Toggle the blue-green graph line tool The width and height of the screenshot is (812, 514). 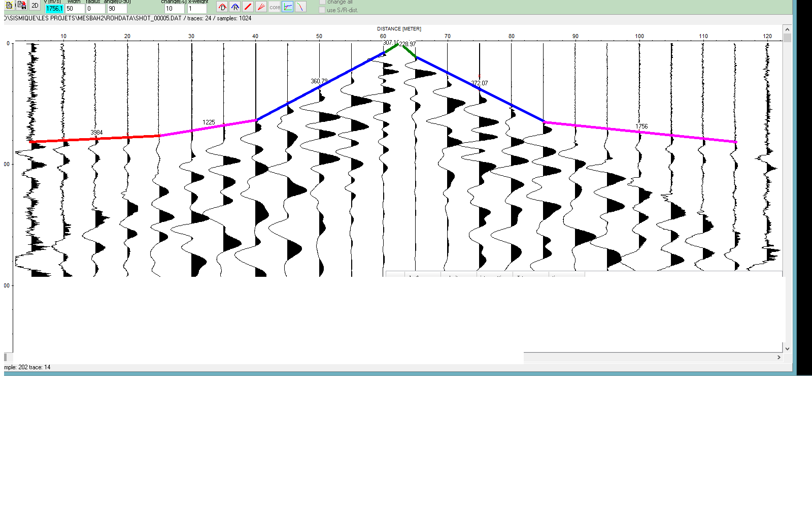[x=288, y=7]
